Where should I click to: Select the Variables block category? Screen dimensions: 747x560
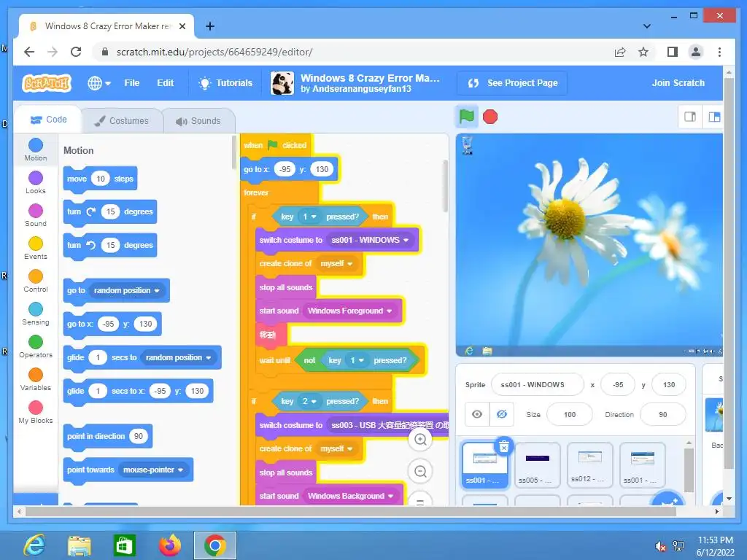pos(36,380)
